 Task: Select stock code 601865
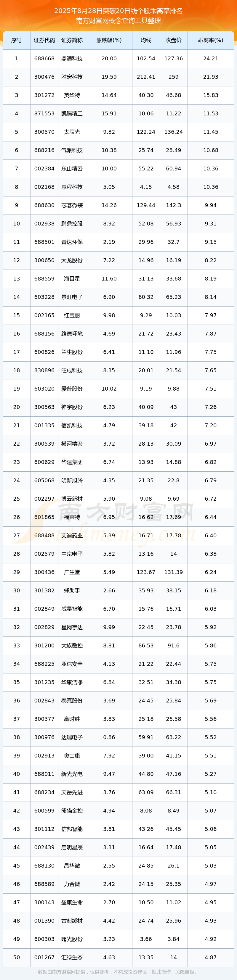(x=44, y=518)
